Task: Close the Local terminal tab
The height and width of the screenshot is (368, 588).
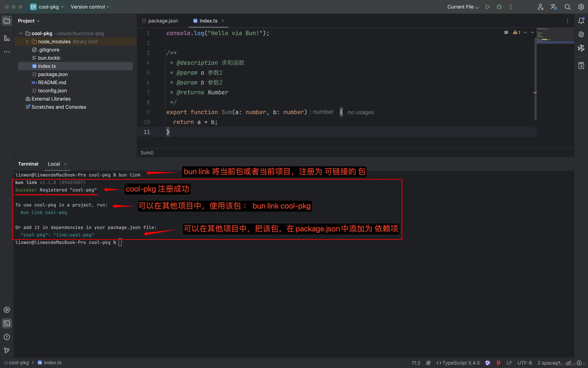Action: click(x=65, y=164)
